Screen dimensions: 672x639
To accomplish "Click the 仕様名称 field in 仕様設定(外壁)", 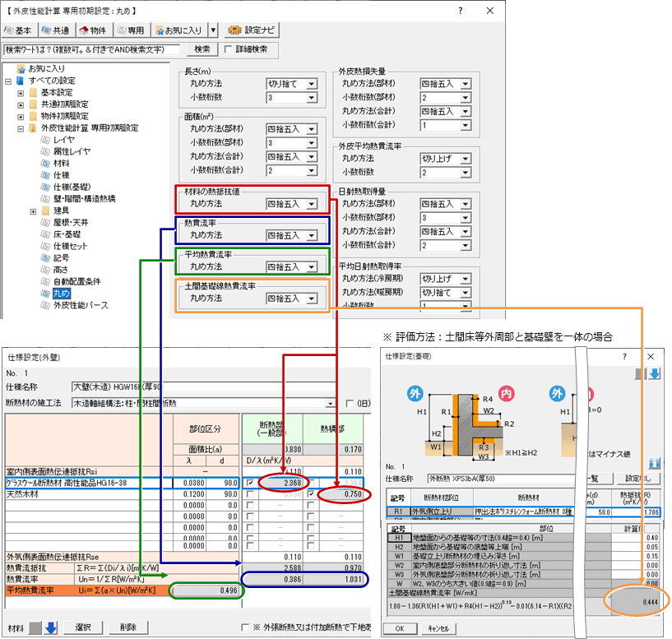I will click(203, 387).
